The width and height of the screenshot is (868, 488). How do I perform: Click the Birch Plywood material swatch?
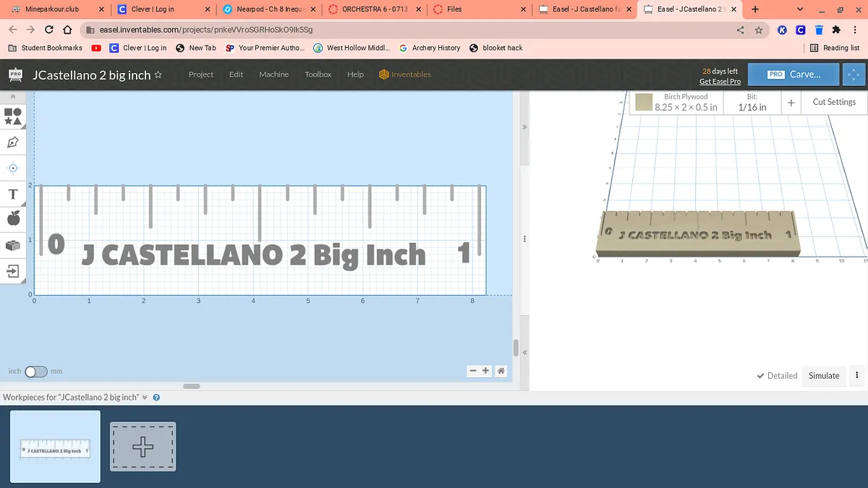coord(644,103)
